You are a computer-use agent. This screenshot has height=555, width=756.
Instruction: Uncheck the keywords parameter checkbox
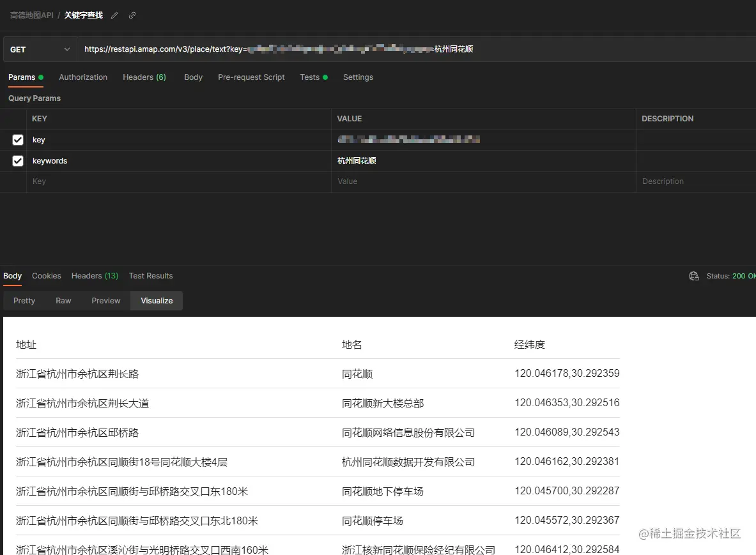pyautogui.click(x=18, y=161)
